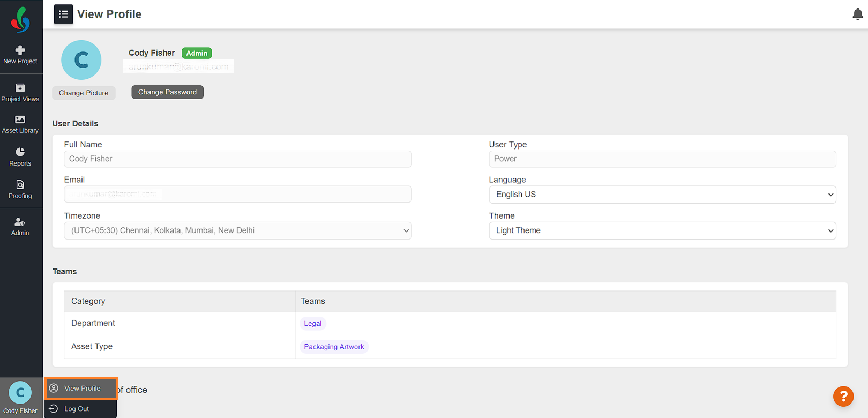
Task: Click the Cody Fisher avatar in the sidebar
Action: 20,393
